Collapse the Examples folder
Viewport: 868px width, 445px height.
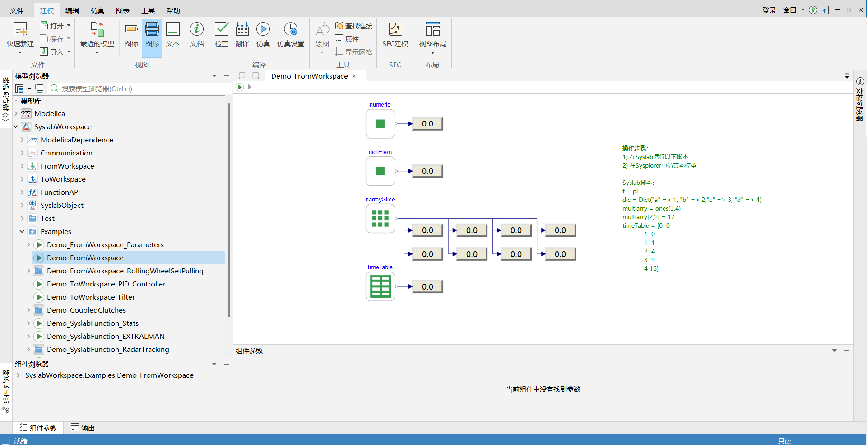coord(22,232)
